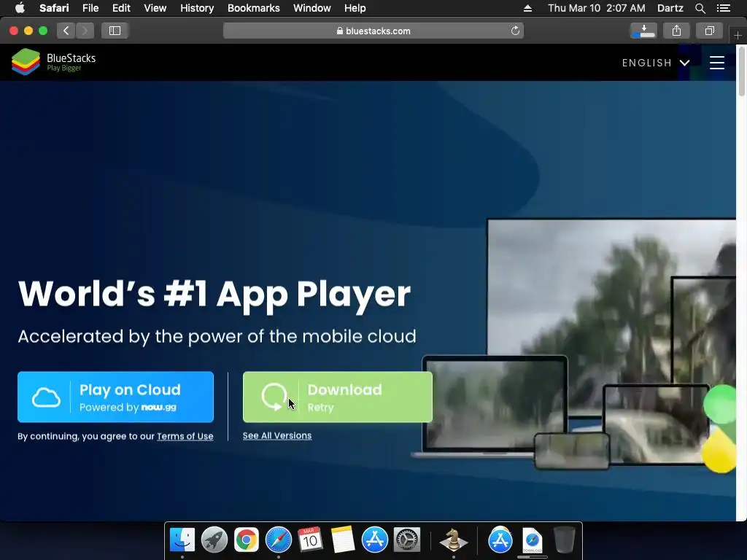This screenshot has height=560, width=747.
Task: Open the Downloads file in the Dock
Action: (x=532, y=540)
